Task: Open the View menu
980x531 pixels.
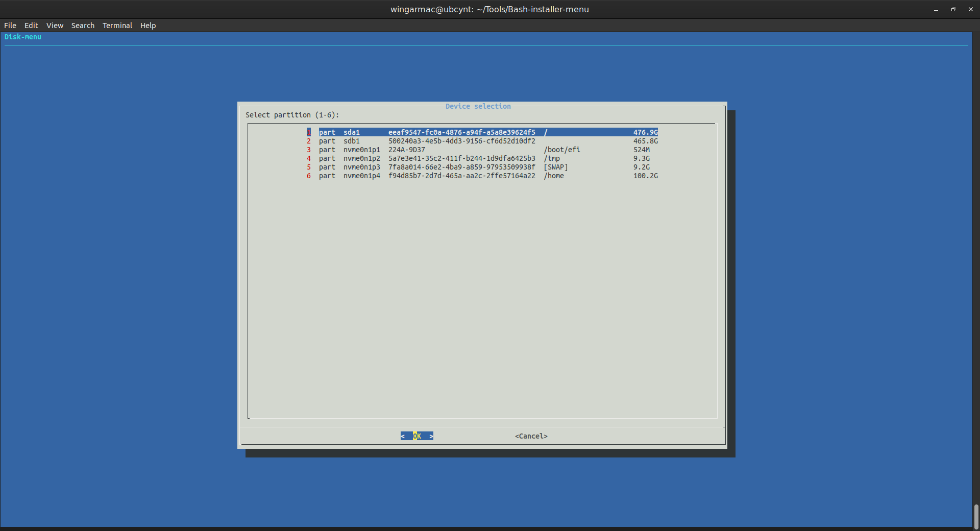Action: coord(55,26)
